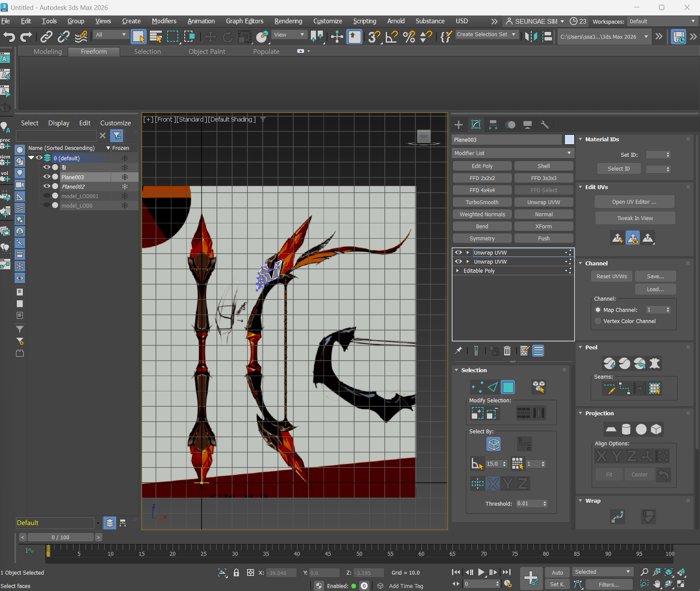
Task: Click the Reset UVWs button
Action: pos(611,276)
